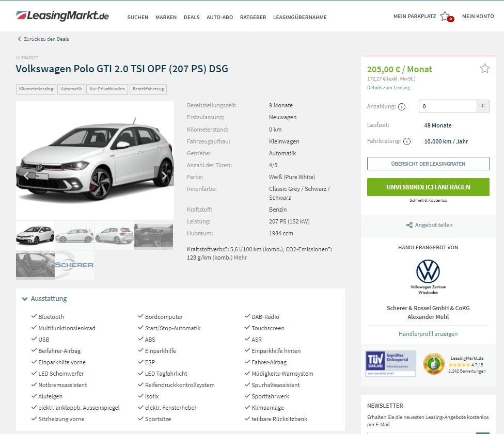Select the dashboard interior thumbnail
The image size is (504, 434).
[x=154, y=235]
